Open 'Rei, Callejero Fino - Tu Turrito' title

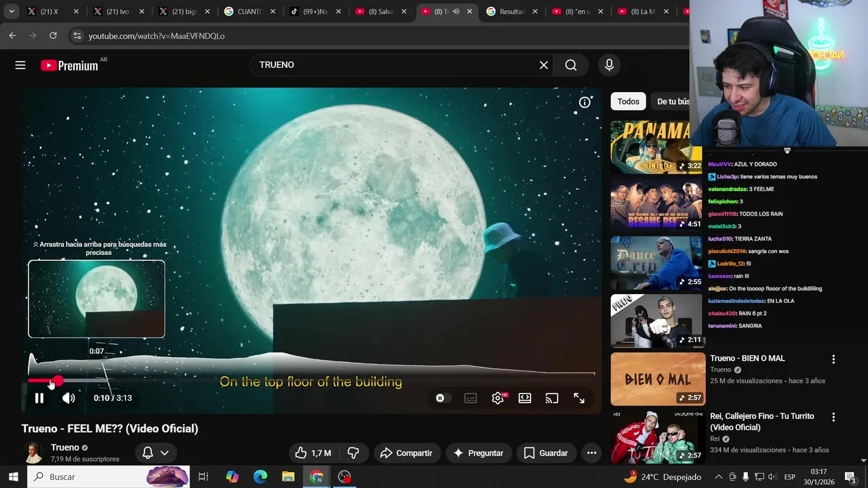pyautogui.click(x=762, y=422)
